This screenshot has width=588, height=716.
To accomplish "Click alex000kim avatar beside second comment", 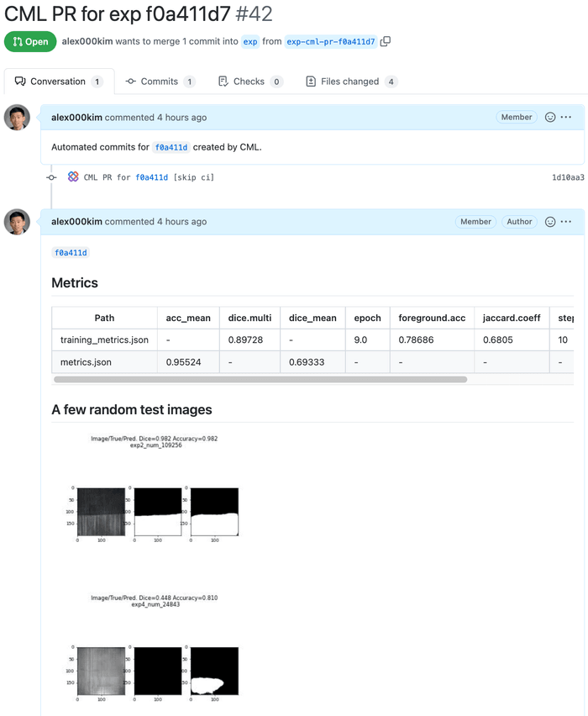I will [18, 222].
